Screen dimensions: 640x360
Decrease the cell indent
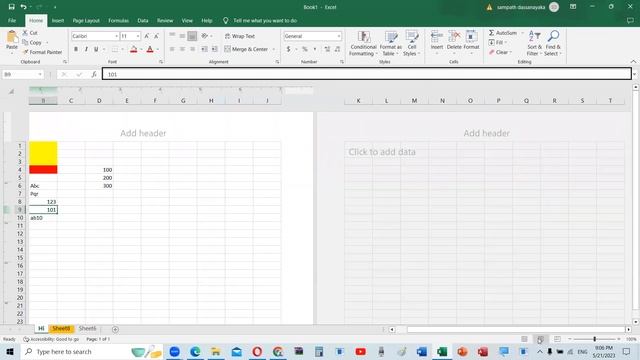pos(204,49)
